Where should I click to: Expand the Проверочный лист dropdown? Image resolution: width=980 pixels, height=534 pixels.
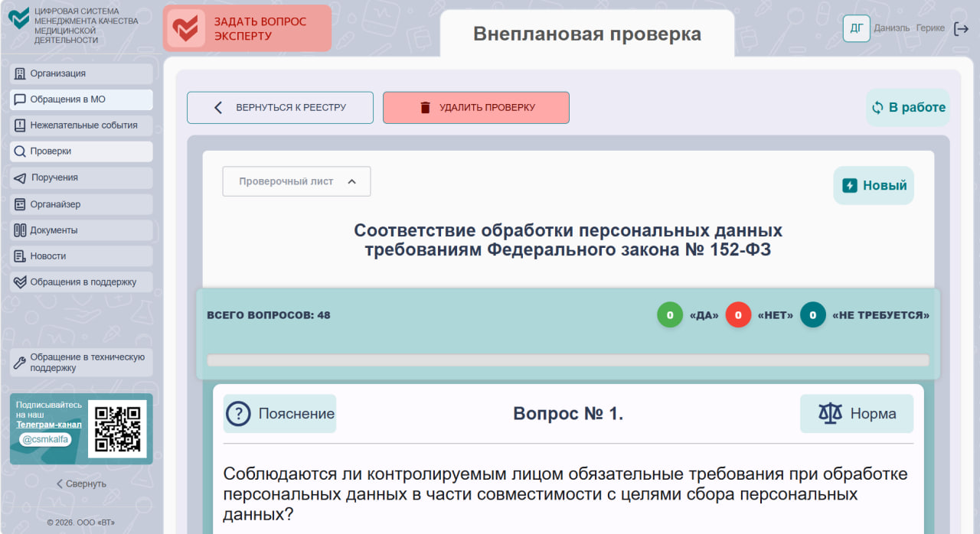[296, 181]
